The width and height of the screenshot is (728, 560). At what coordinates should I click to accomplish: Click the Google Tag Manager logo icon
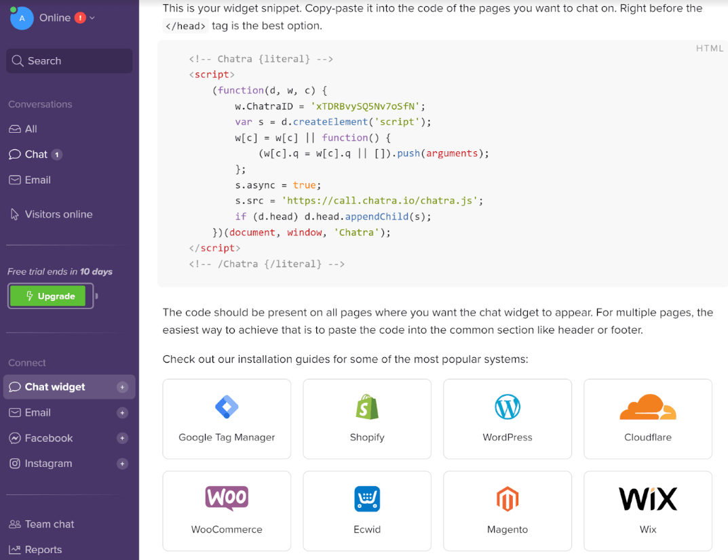[227, 407]
